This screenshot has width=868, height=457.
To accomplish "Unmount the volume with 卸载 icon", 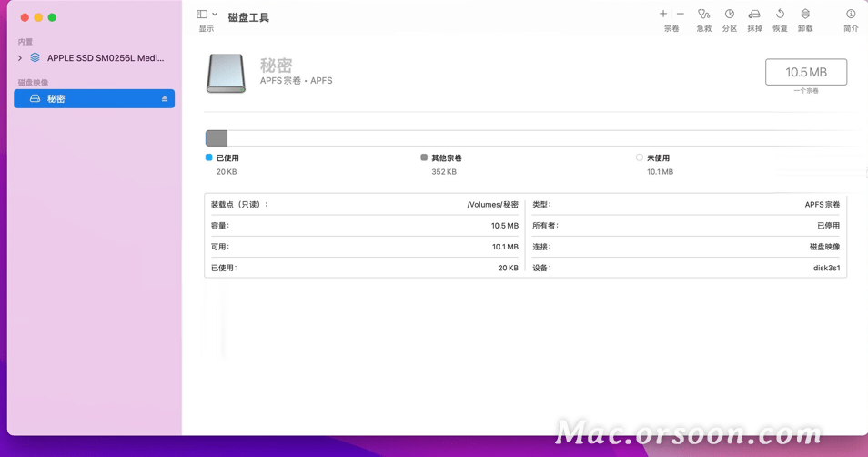I will (x=805, y=14).
